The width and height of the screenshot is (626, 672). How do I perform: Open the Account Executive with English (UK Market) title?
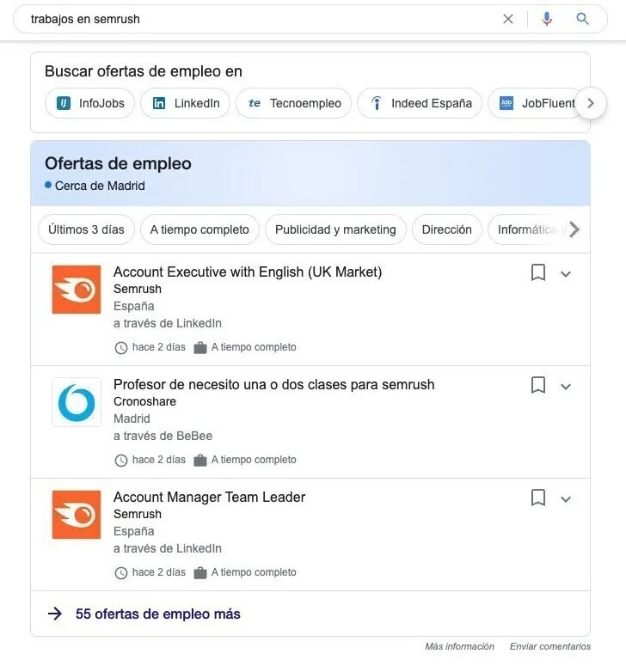pyautogui.click(x=248, y=272)
